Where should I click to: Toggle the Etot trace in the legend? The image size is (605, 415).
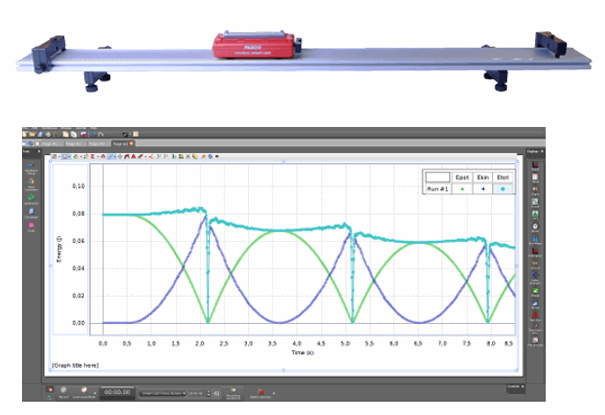tap(506, 188)
